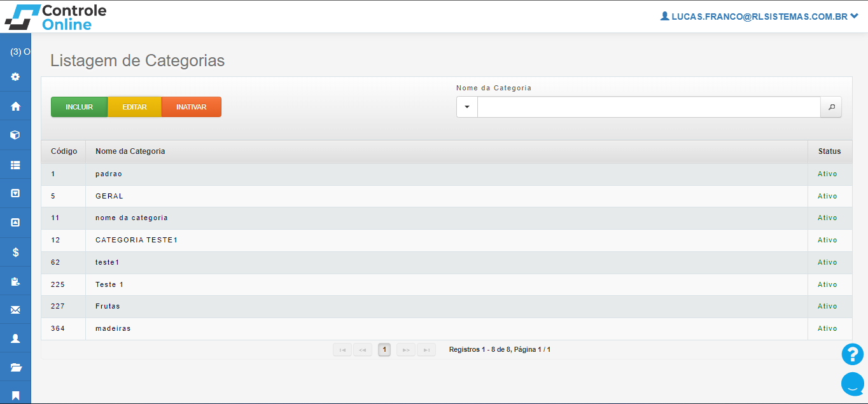The image size is (868, 404).
Task: Click the magnifier search button
Action: 831,108
